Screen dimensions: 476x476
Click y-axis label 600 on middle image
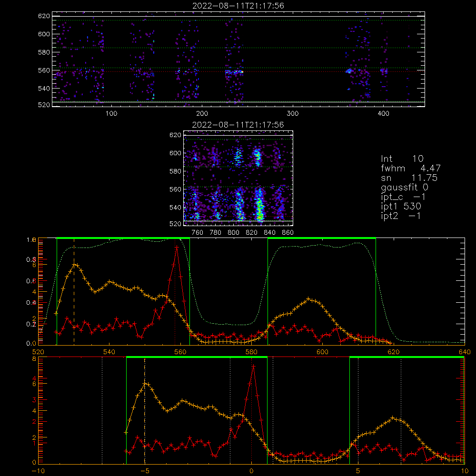tap(175, 153)
